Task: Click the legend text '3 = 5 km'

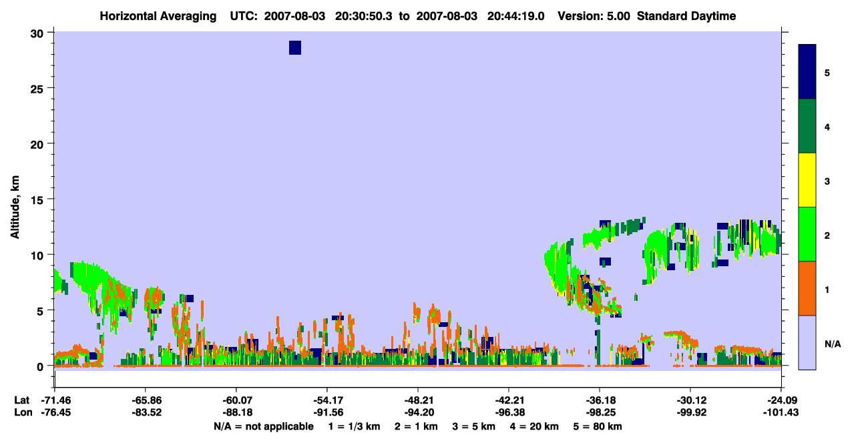Action: 474,426
